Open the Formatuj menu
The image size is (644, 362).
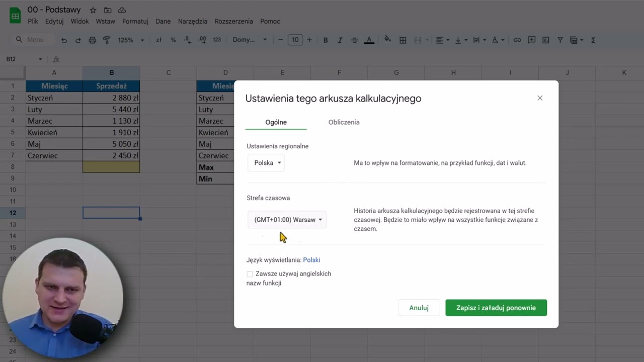point(135,21)
